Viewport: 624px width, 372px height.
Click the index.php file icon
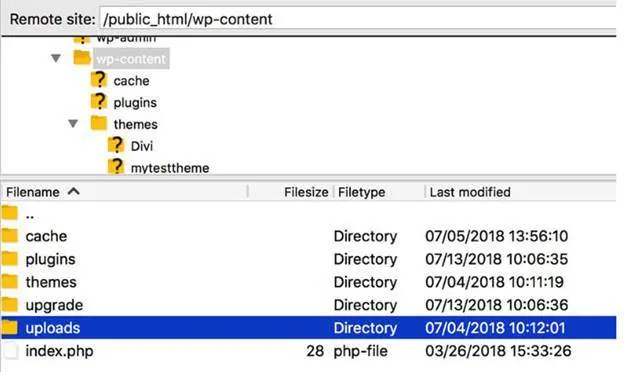(10, 351)
